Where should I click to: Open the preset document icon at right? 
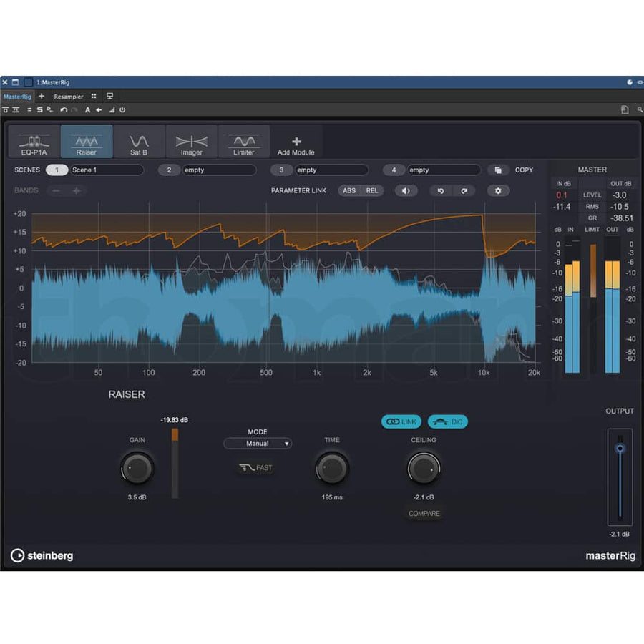click(x=625, y=109)
